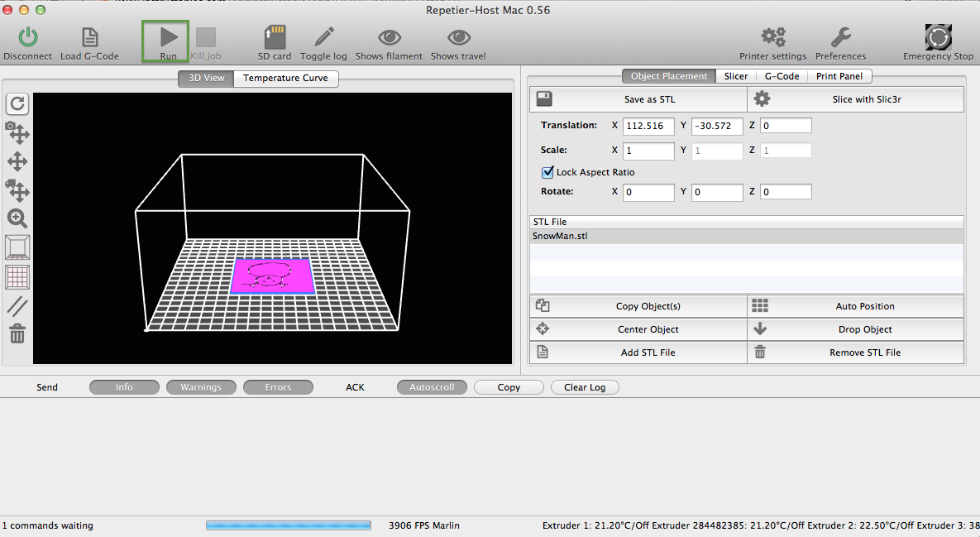Click into Translation X field
This screenshot has height=537, width=980.
(648, 126)
